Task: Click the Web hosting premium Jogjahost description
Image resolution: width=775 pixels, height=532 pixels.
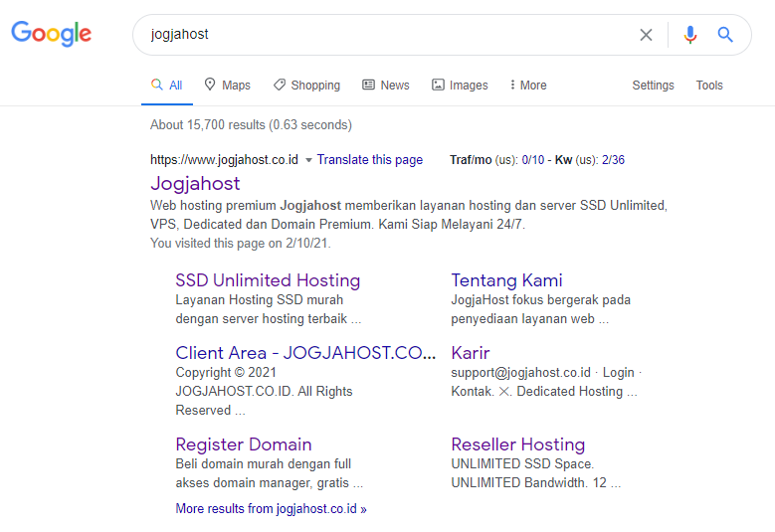Action: pyautogui.click(x=409, y=215)
